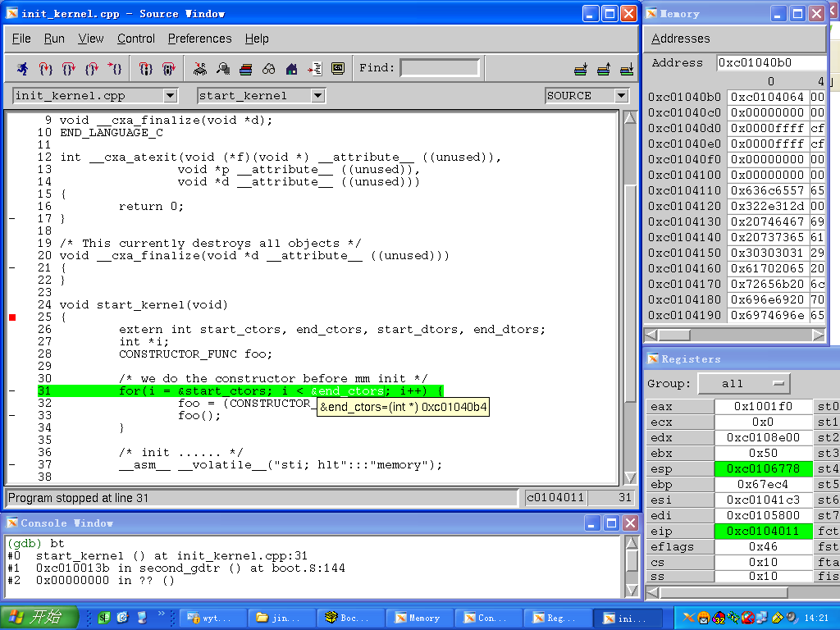Click the Step assembly instruction icon

(146, 69)
